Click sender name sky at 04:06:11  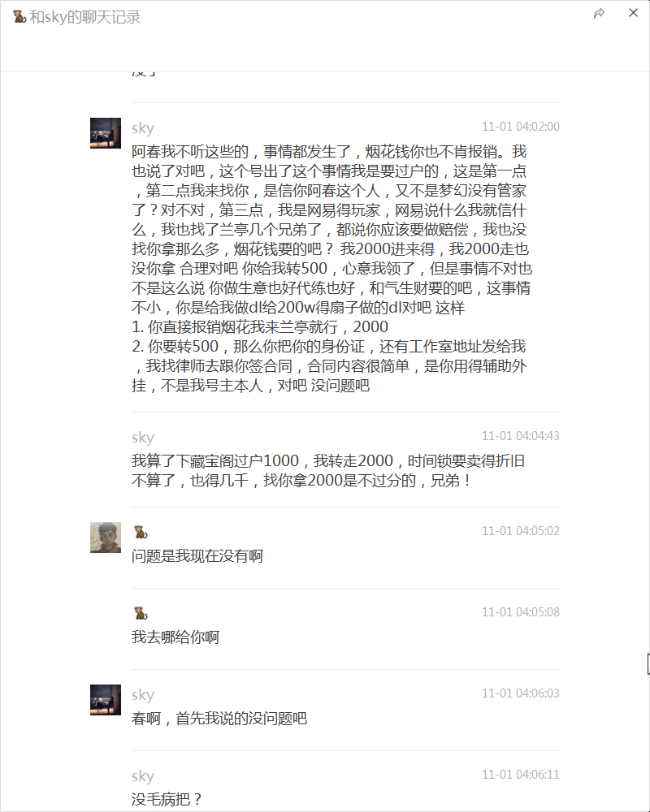143,775
